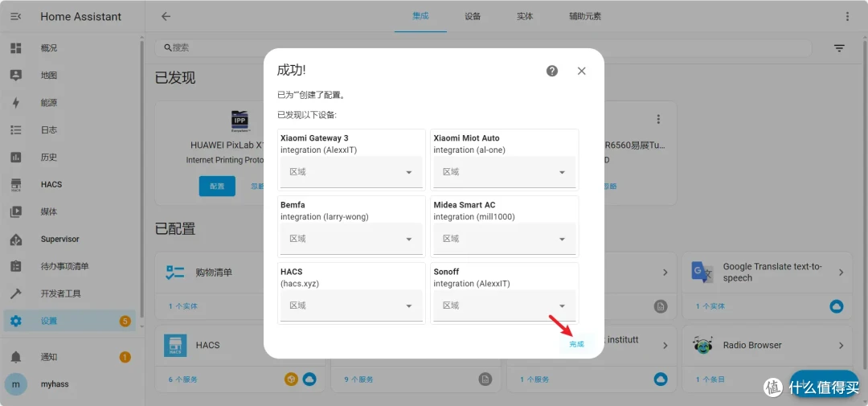Click the 搜索 search field
The height and width of the screenshot is (406, 868).
[483, 48]
